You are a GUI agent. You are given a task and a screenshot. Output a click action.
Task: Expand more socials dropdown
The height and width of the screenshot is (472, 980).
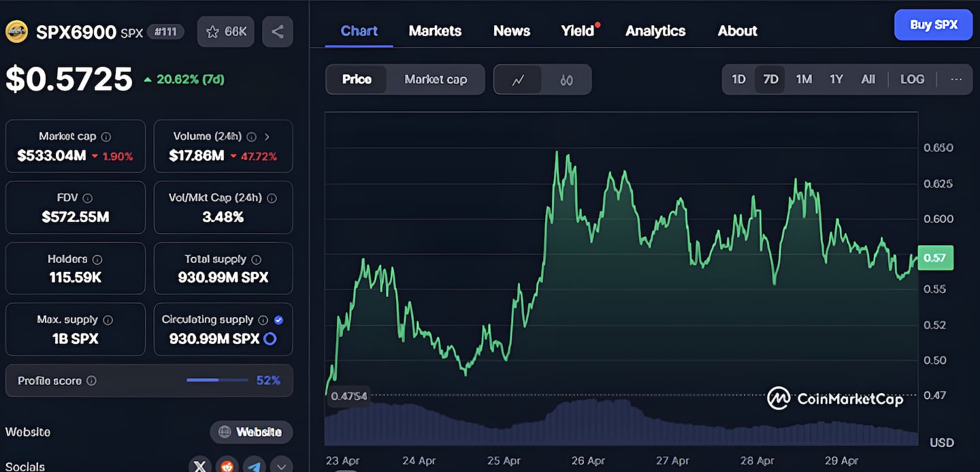(282, 466)
